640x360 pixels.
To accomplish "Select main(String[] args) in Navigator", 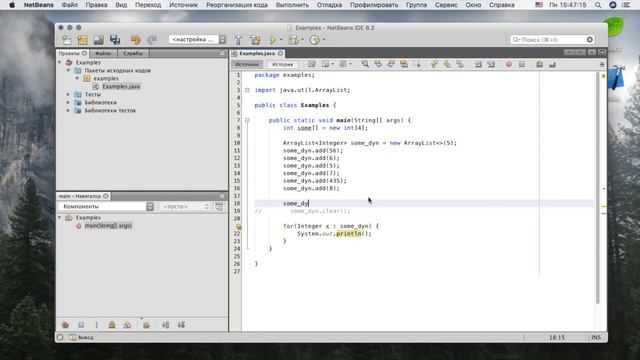I will 108,226.
